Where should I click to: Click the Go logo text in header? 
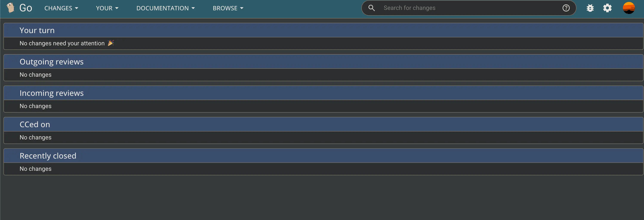[x=26, y=8]
